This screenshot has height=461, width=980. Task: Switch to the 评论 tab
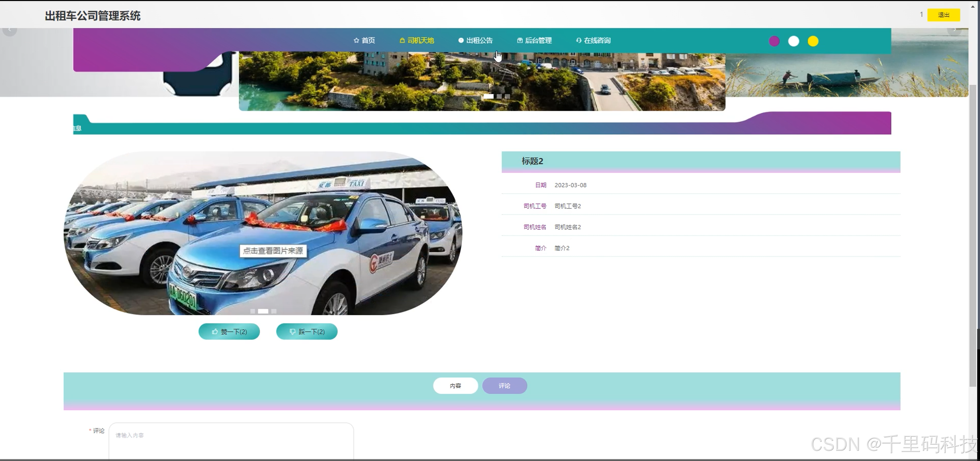504,386
